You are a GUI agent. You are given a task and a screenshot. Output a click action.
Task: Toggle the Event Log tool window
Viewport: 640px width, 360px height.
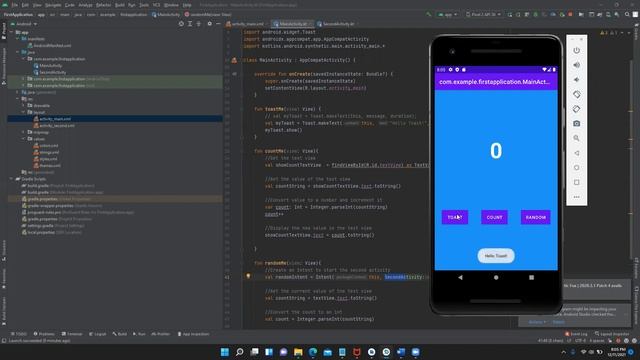576,334
